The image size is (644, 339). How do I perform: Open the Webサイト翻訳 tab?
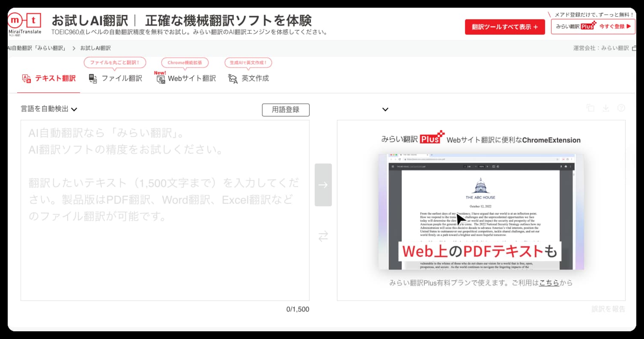click(x=186, y=78)
